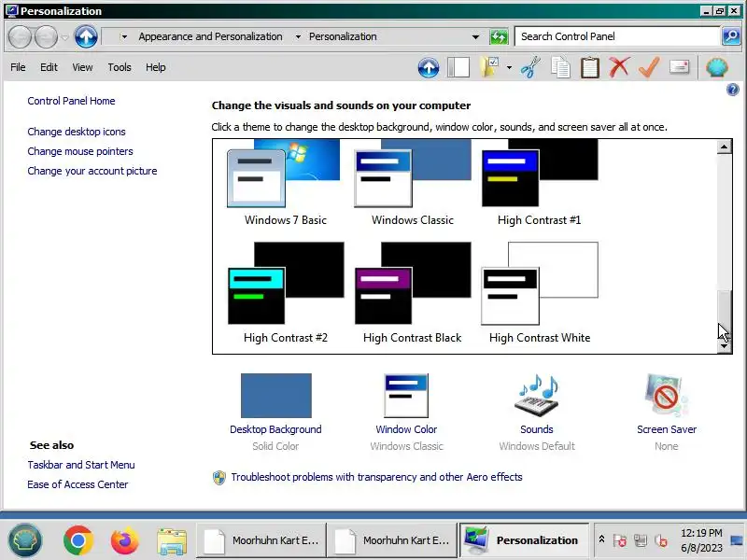
Task: Open address bar history dropdown arrow
Action: pos(475,36)
